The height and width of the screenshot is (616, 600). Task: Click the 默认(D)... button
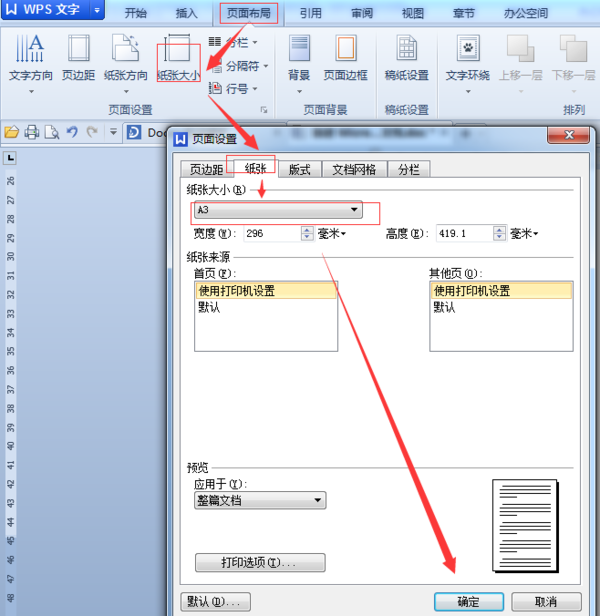click(215, 602)
